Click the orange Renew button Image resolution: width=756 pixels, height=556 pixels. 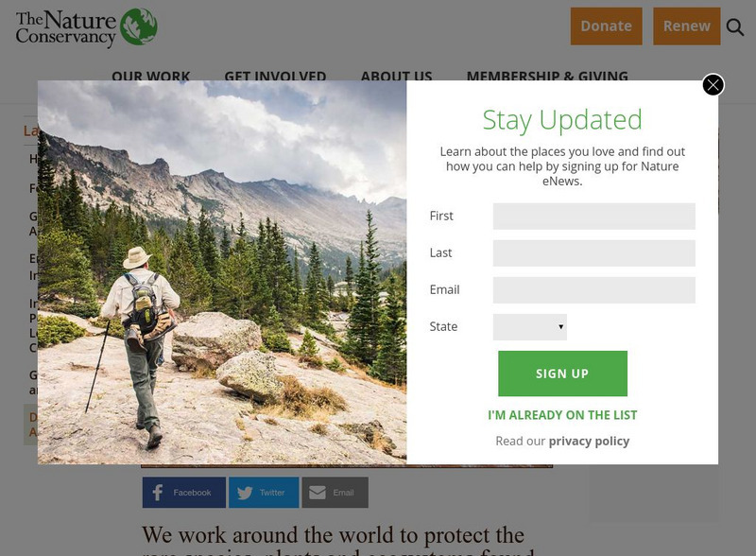tap(687, 26)
